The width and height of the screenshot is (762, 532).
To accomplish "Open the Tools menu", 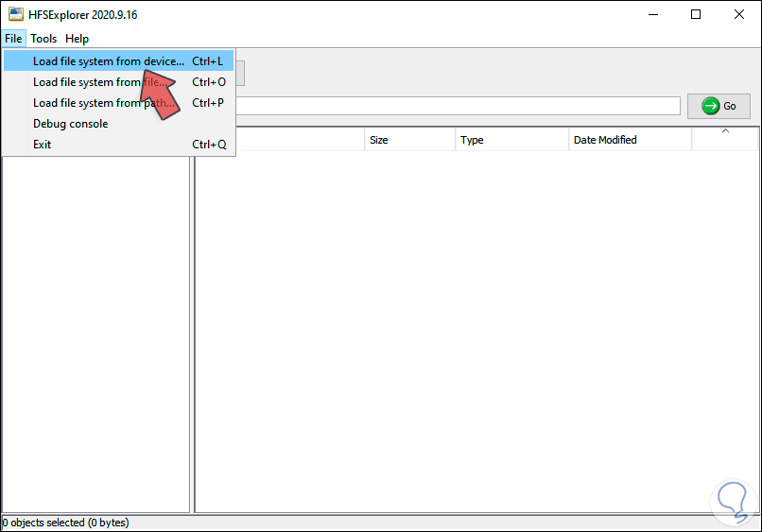I will coord(43,39).
